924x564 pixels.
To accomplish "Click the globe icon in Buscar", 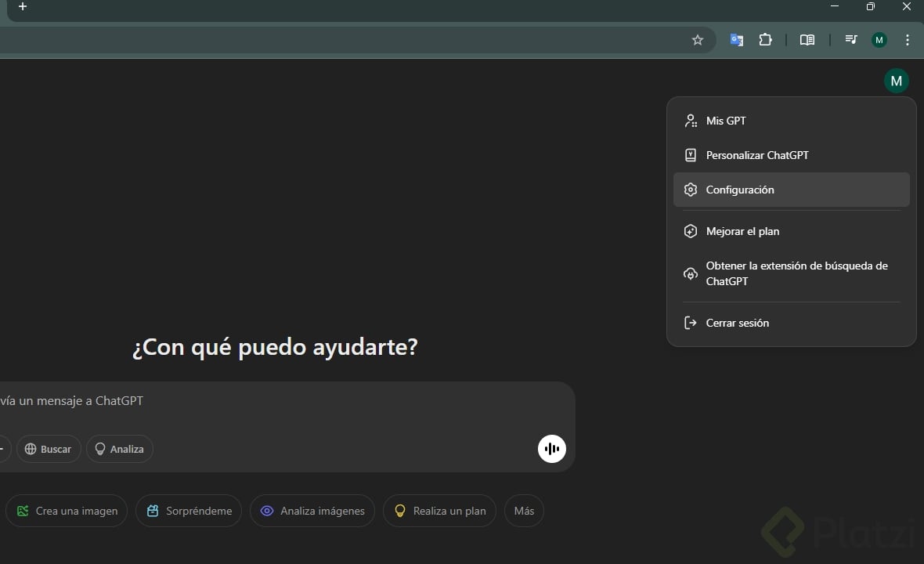I will point(31,449).
